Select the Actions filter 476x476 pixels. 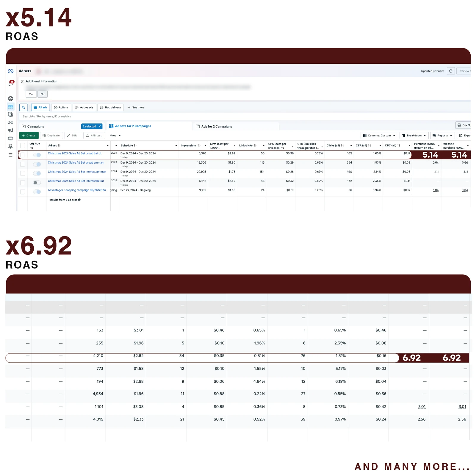pyautogui.click(x=61, y=107)
